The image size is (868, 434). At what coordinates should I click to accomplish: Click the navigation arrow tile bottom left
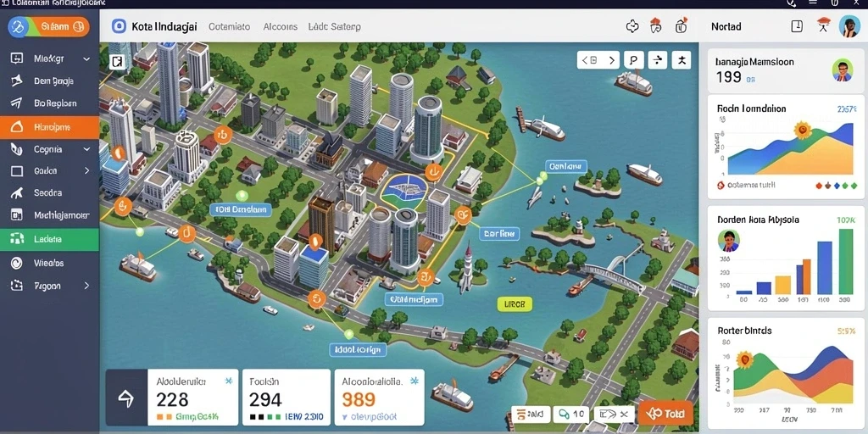(126, 398)
